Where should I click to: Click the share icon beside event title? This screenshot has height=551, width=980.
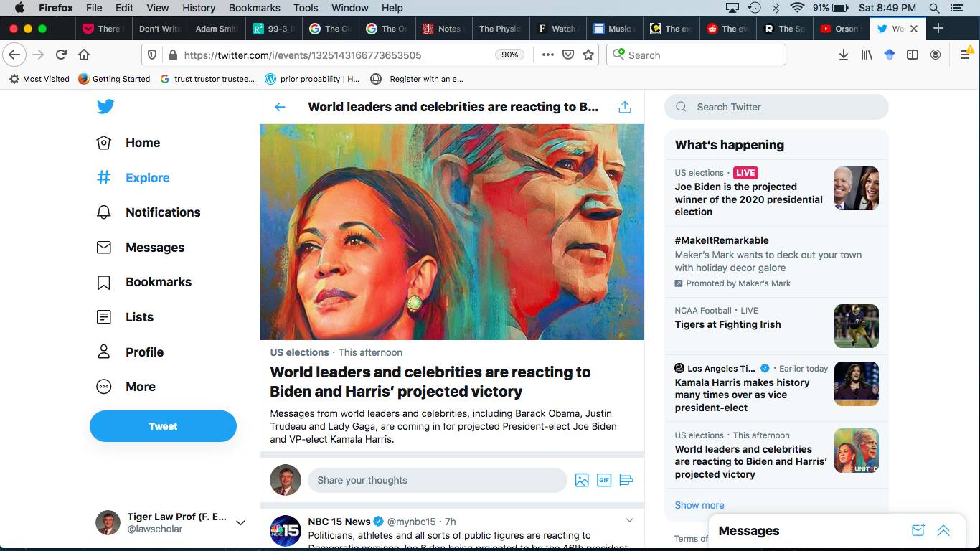coord(625,107)
